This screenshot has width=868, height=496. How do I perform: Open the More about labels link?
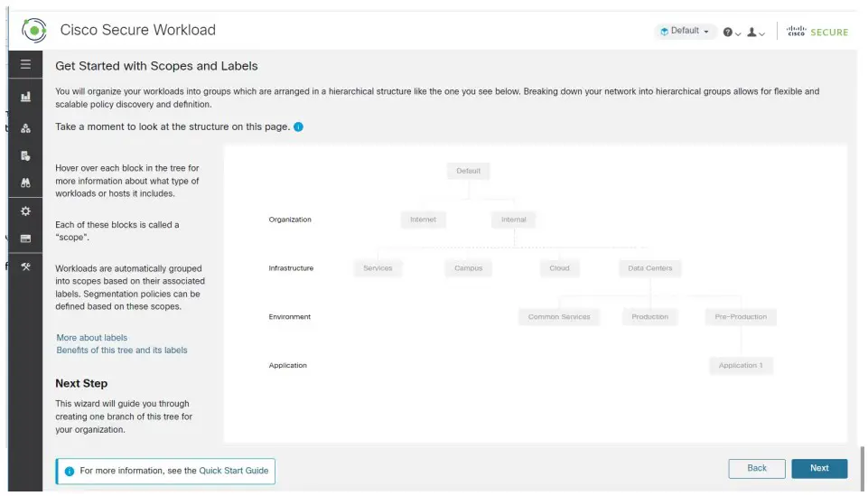pos(91,338)
